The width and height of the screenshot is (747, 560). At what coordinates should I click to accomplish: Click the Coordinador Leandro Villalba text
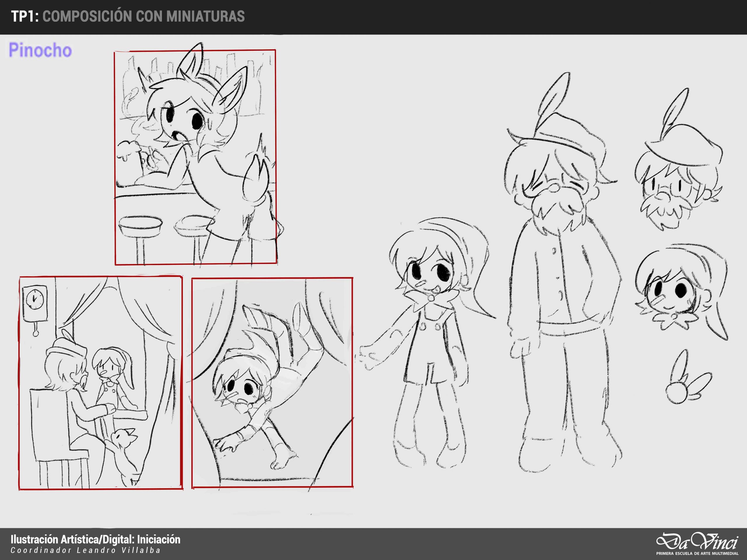click(x=85, y=551)
